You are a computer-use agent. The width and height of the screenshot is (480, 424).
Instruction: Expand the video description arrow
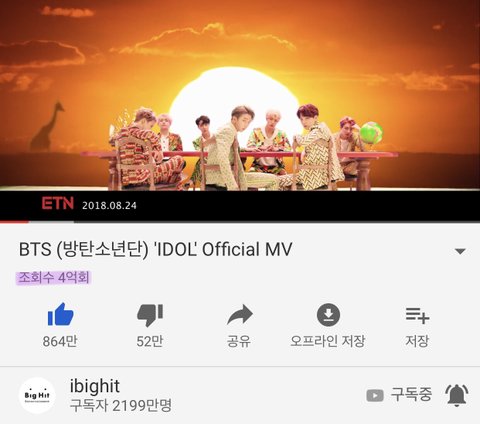pos(460,251)
